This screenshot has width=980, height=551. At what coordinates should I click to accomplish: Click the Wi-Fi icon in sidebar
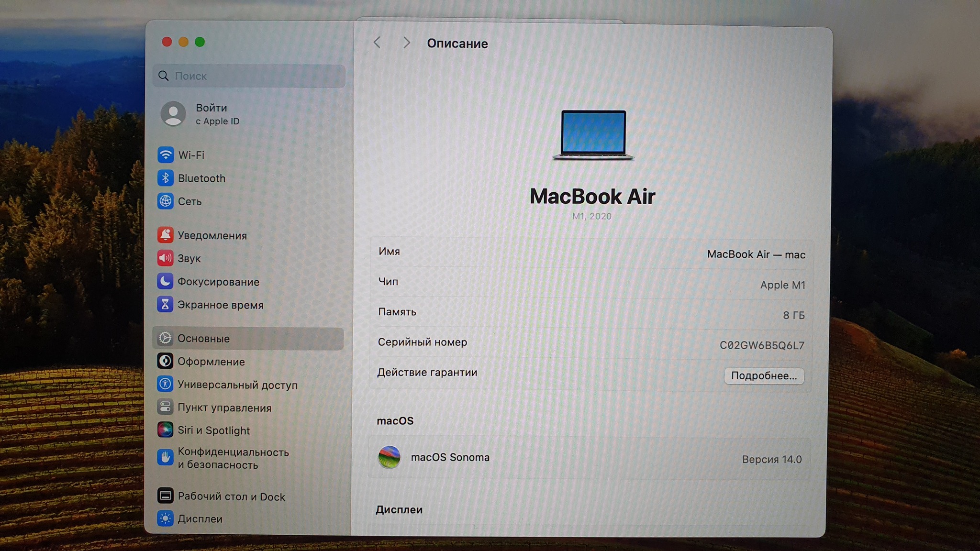coord(166,155)
